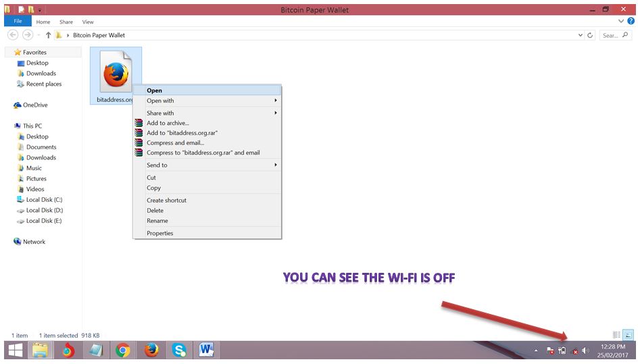Image resolution: width=638 pixels, height=364 pixels.
Task: Open Videos under This PC
Action: [35, 189]
